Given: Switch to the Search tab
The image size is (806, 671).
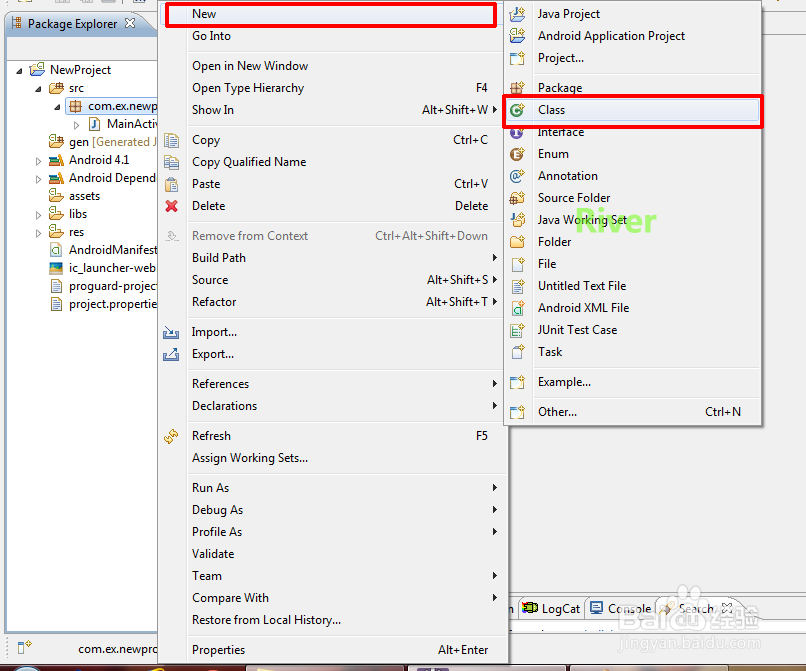Looking at the screenshot, I should pyautogui.click(x=696, y=609).
